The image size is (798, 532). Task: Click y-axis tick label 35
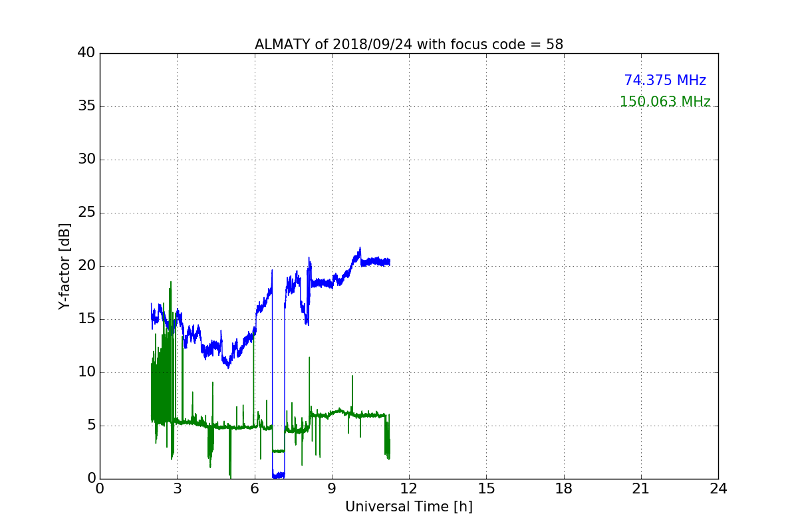pos(86,106)
